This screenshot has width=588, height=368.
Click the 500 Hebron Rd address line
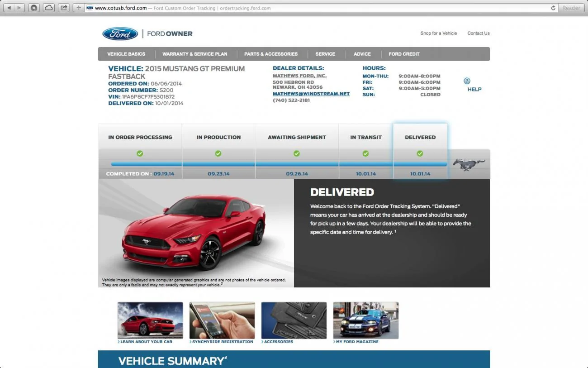(293, 82)
